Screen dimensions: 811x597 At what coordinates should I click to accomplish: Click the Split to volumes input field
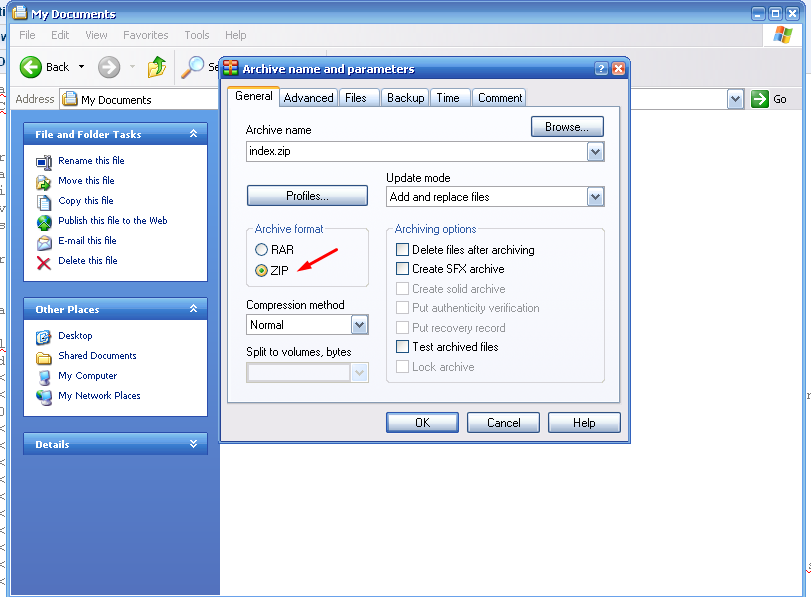(x=299, y=372)
